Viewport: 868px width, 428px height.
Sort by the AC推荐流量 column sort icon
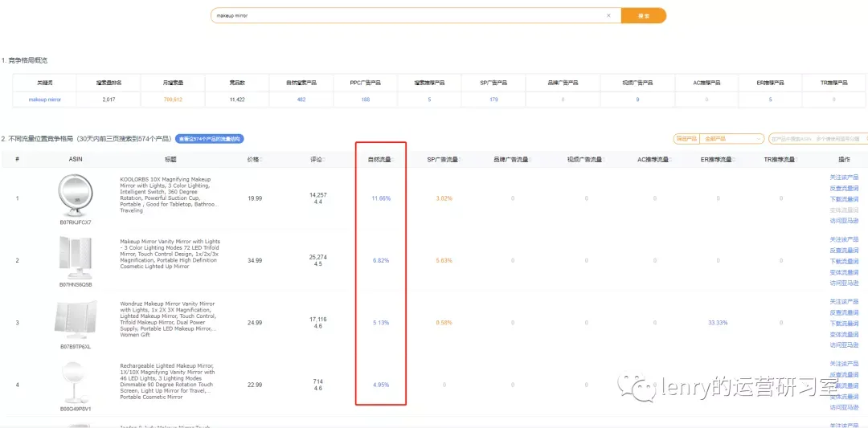point(671,159)
